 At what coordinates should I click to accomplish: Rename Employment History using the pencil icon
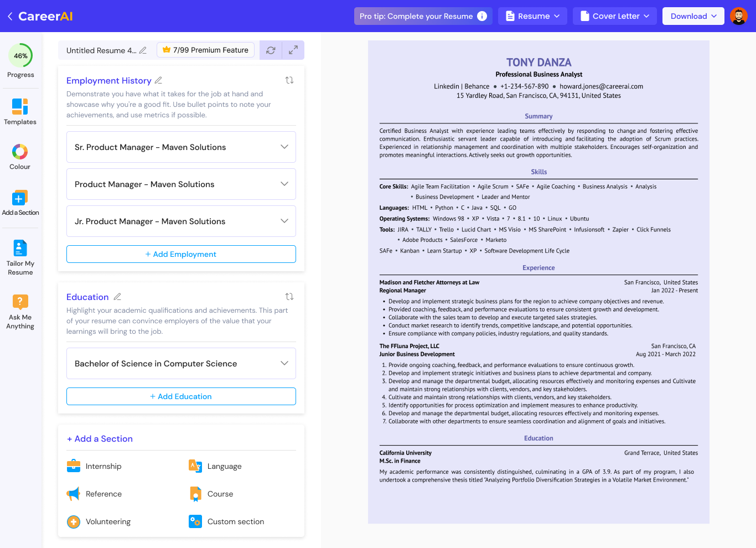pos(158,80)
